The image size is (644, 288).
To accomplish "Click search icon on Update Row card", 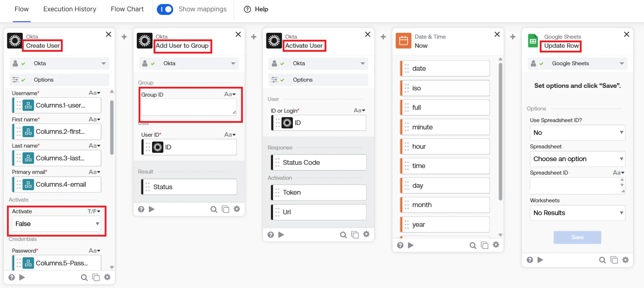I will click(602, 260).
